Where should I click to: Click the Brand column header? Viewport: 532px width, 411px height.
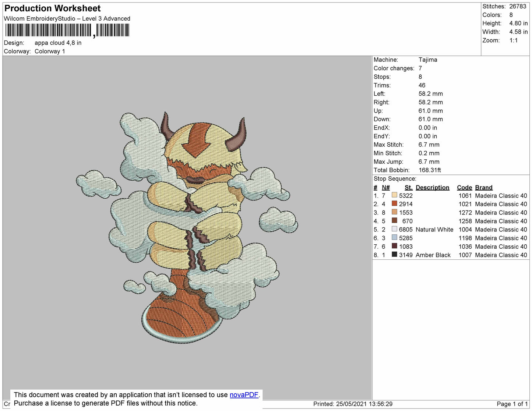point(483,187)
